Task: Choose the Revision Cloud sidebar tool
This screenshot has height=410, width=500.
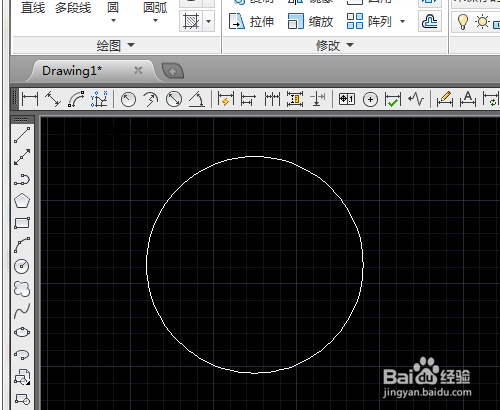Action: (22, 289)
